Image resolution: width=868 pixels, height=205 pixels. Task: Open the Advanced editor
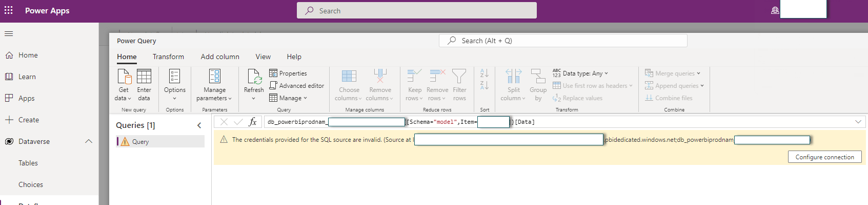pos(297,86)
